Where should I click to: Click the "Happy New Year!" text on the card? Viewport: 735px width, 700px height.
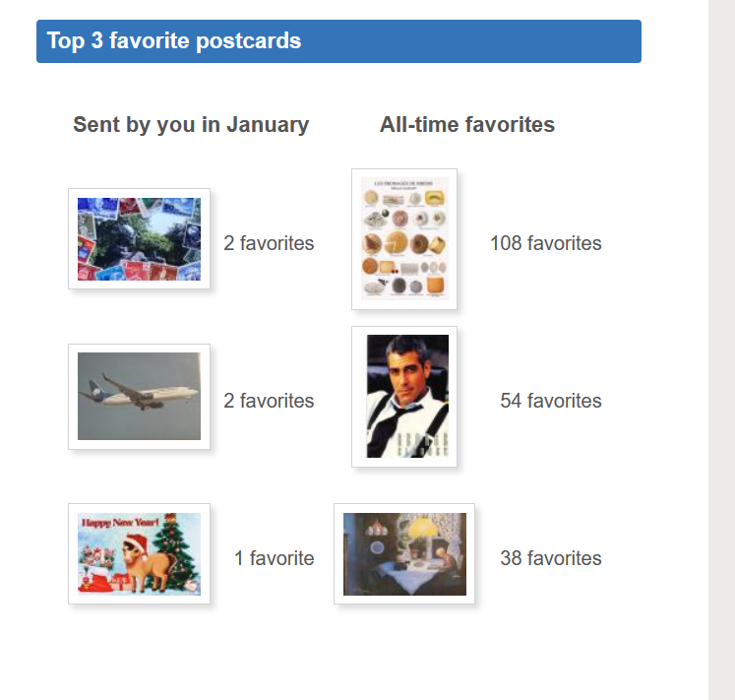click(x=118, y=523)
